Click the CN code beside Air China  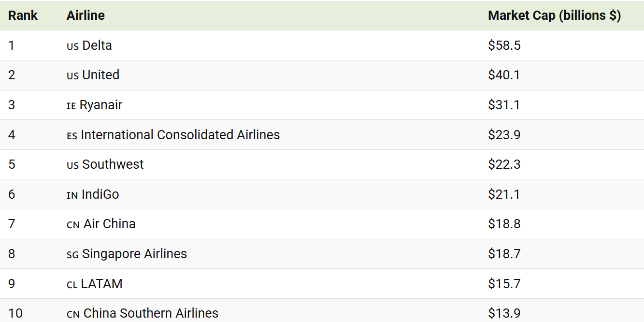73,225
